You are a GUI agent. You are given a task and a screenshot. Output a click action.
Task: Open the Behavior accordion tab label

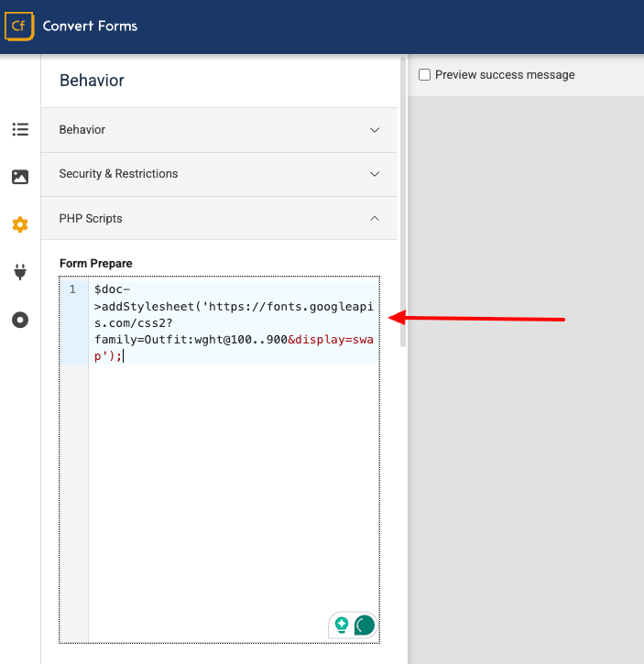click(x=82, y=130)
